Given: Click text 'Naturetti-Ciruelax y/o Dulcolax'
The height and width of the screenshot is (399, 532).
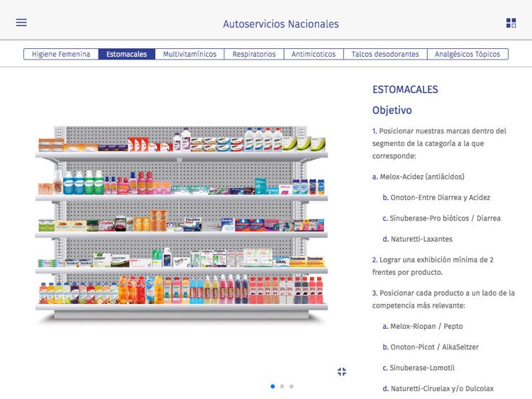Looking at the screenshot, I should (x=442, y=388).
